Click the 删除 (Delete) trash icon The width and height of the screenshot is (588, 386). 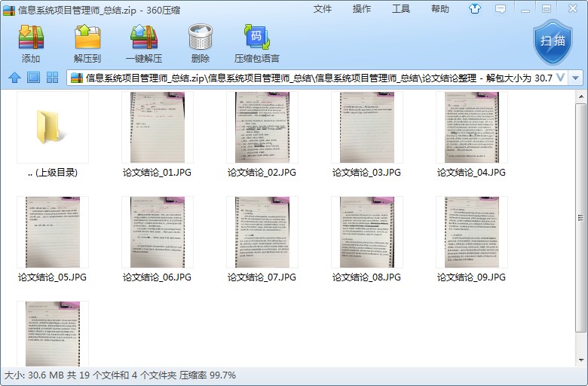201,43
